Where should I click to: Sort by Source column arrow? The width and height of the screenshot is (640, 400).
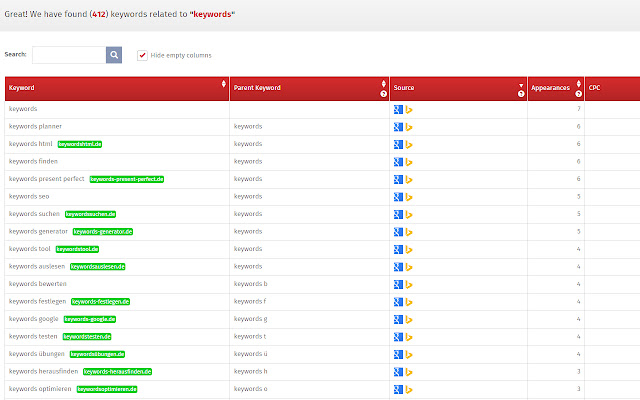[521, 85]
